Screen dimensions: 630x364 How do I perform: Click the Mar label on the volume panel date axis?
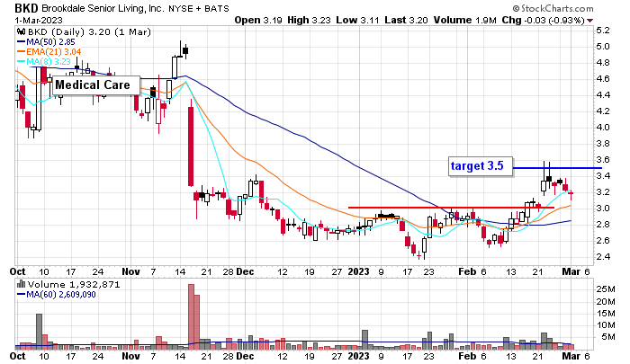pos(571,356)
